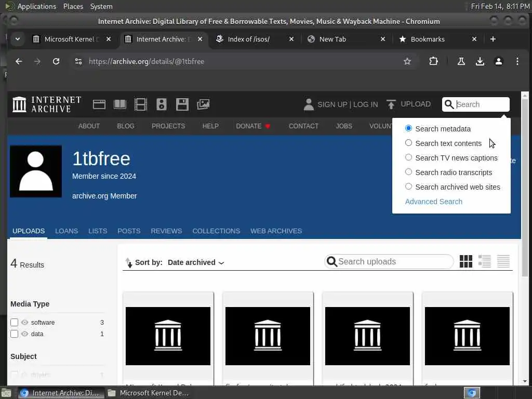This screenshot has width=532, height=399.
Task: Open the Audio speaker icon
Action: tap(162, 104)
